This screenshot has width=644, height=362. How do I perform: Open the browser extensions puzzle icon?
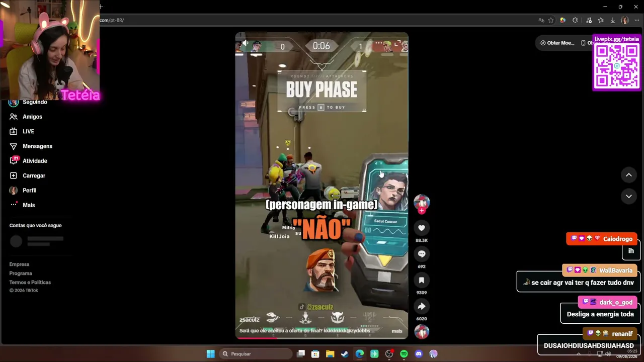(x=575, y=20)
